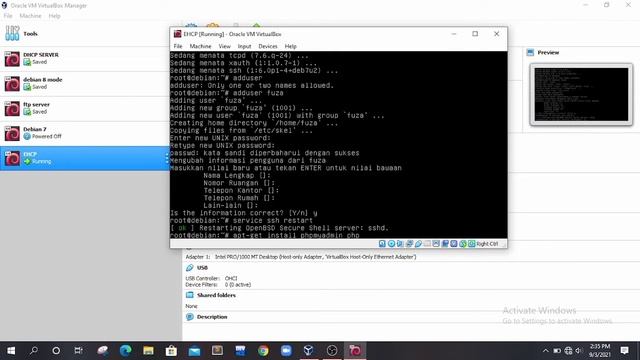
Task: Select the running DHCP machine in list
Action: pyautogui.click(x=85, y=158)
